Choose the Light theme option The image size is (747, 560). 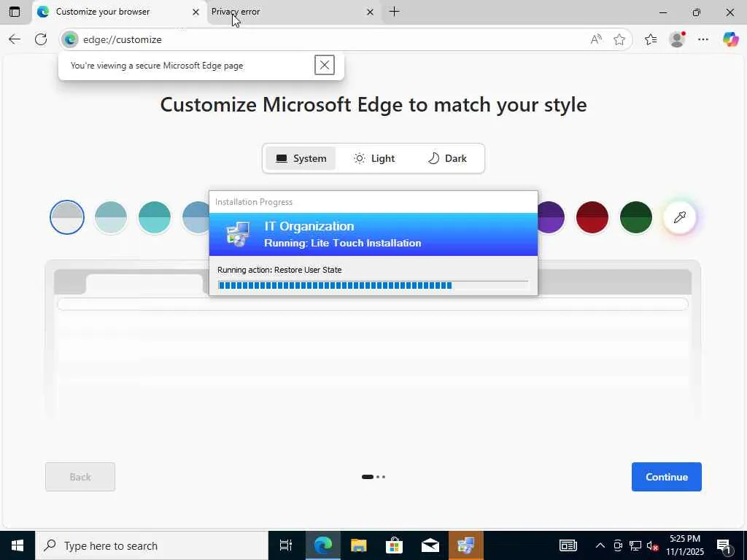click(374, 158)
